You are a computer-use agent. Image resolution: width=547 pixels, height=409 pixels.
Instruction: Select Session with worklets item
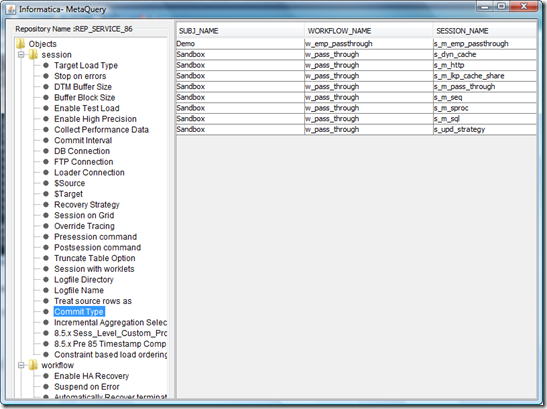pyautogui.click(x=94, y=269)
